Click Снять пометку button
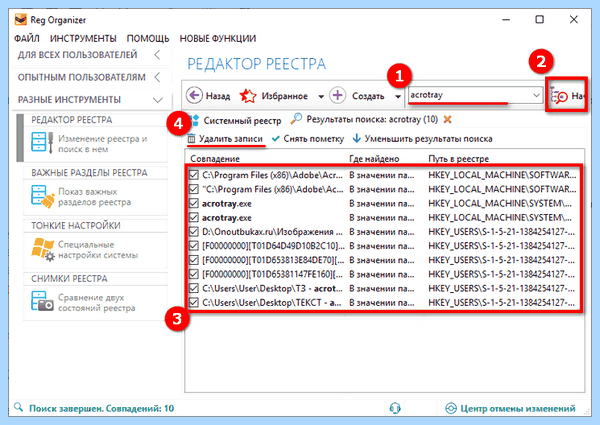The image size is (600, 425). 308,139
